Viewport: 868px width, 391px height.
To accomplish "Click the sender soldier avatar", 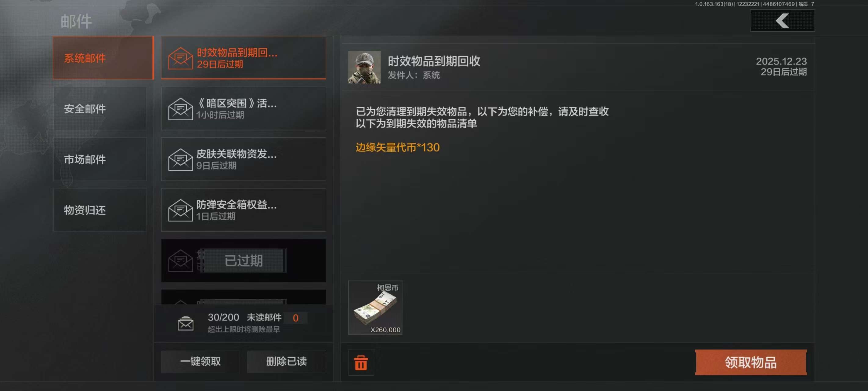I will tap(364, 67).
